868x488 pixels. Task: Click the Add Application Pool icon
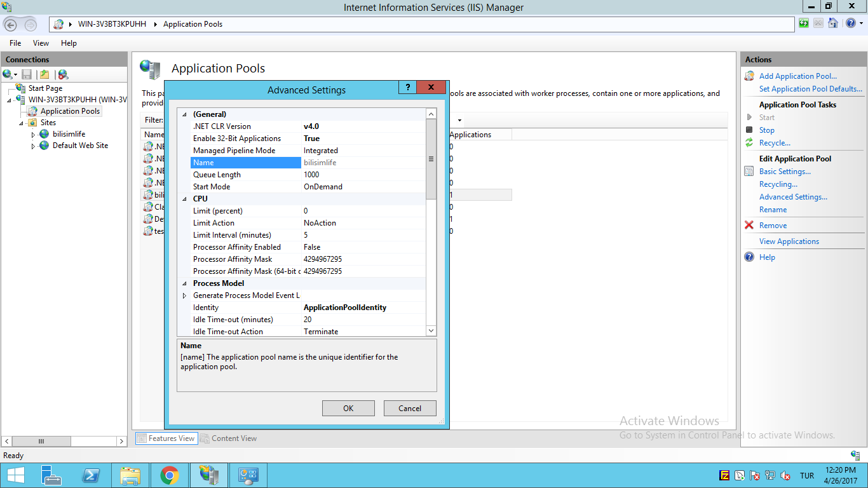pos(749,76)
